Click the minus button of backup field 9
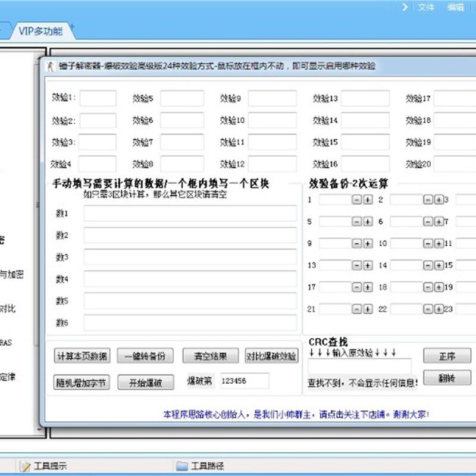The width and height of the screenshot is (476, 476). pyautogui.click(x=356, y=243)
